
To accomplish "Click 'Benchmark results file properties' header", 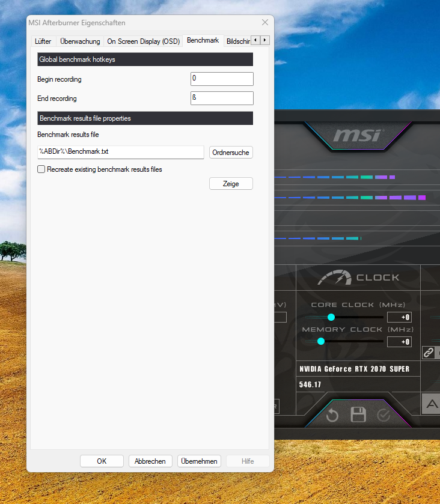I will 145,118.
